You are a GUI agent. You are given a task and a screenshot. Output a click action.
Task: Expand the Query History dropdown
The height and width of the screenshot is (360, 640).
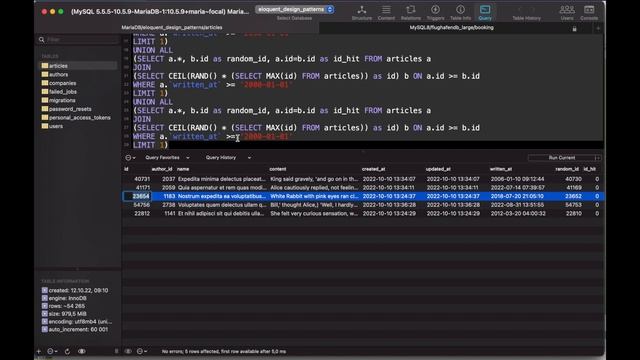[228, 158]
